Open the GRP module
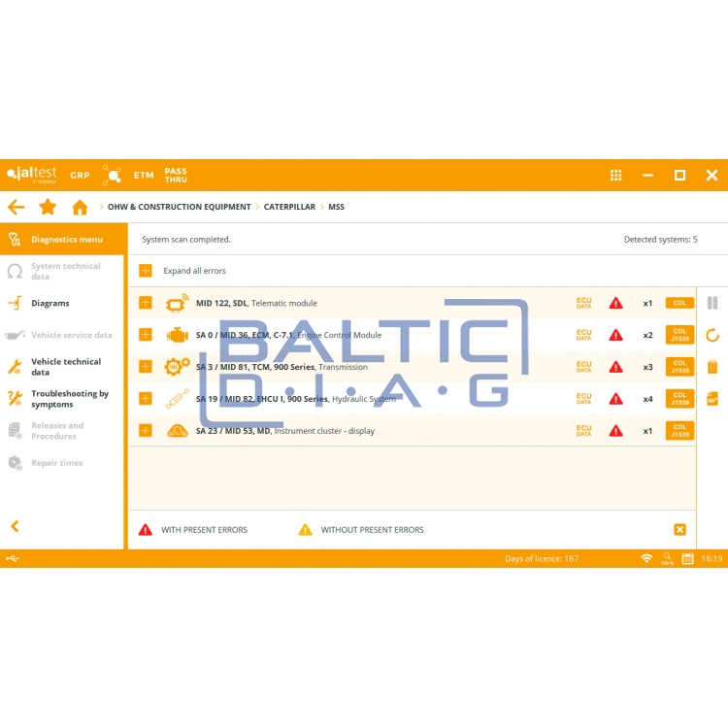728x728 pixels. tap(80, 175)
